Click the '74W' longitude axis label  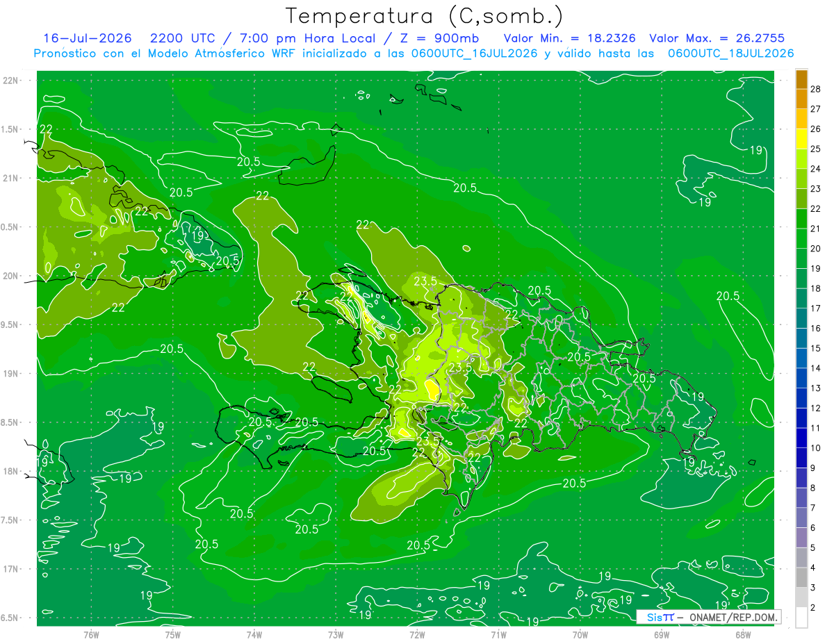(x=254, y=634)
